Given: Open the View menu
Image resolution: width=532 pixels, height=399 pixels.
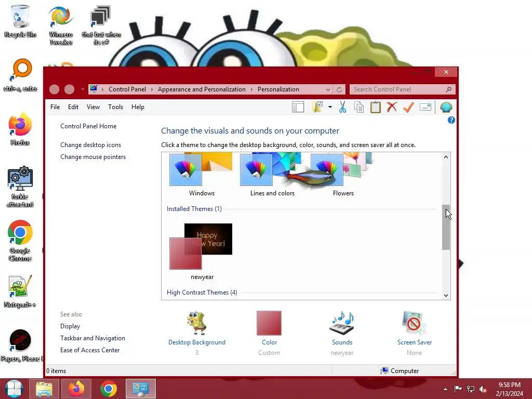Looking at the screenshot, I should [x=93, y=107].
